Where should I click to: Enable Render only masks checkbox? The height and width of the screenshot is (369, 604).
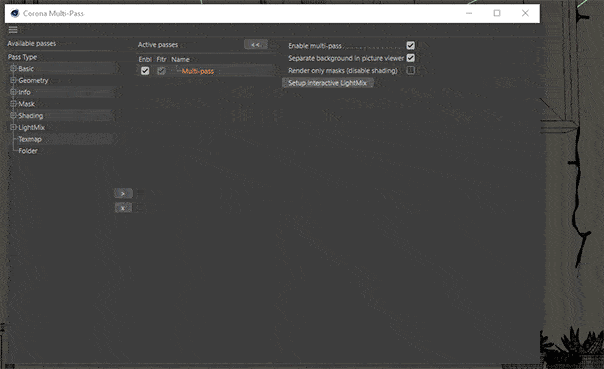411,70
